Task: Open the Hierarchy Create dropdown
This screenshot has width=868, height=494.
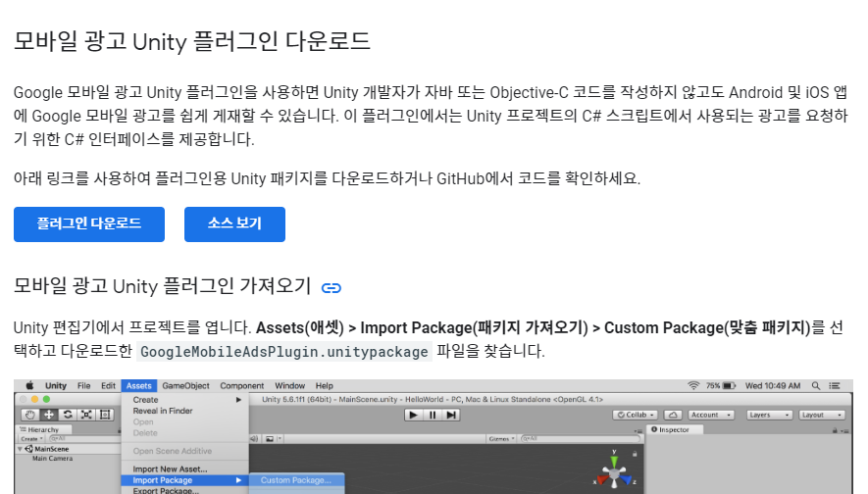Action: pyautogui.click(x=31, y=439)
